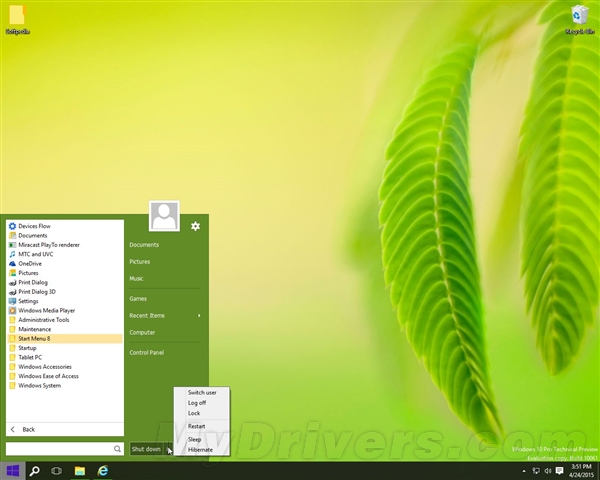This screenshot has width=600, height=480.
Task: Open Music link in the green panel
Action: coord(136,279)
